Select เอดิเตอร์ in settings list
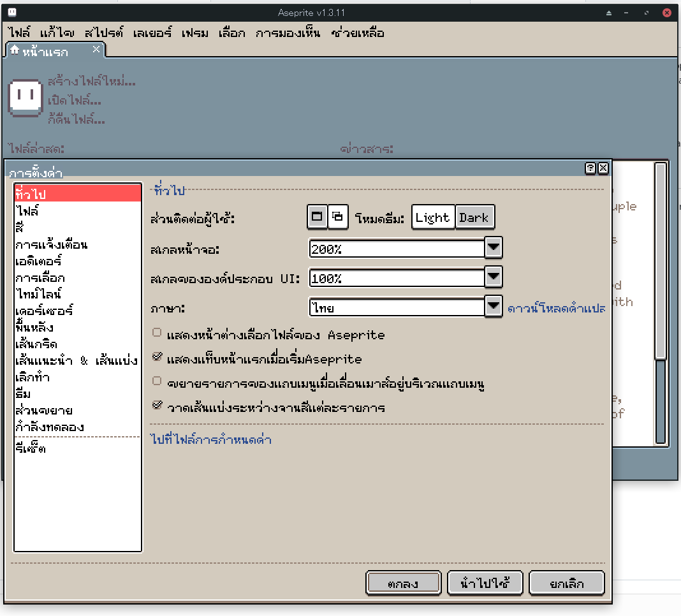The image size is (681, 616). pyautogui.click(x=78, y=261)
